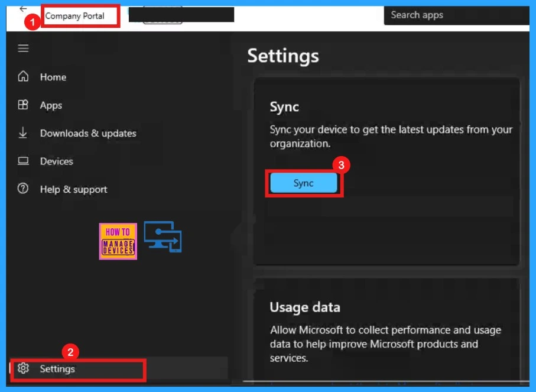
Task: Open Settings in sidebar
Action: (x=118, y=368)
